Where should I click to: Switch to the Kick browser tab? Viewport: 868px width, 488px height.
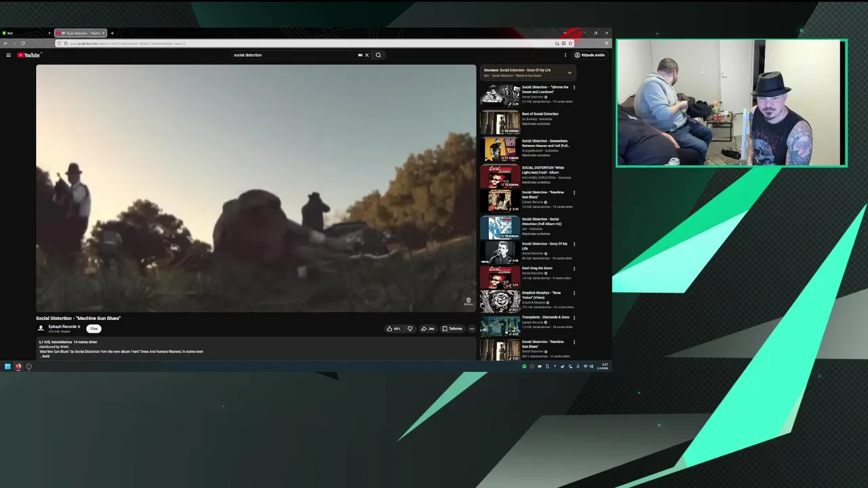pos(26,33)
